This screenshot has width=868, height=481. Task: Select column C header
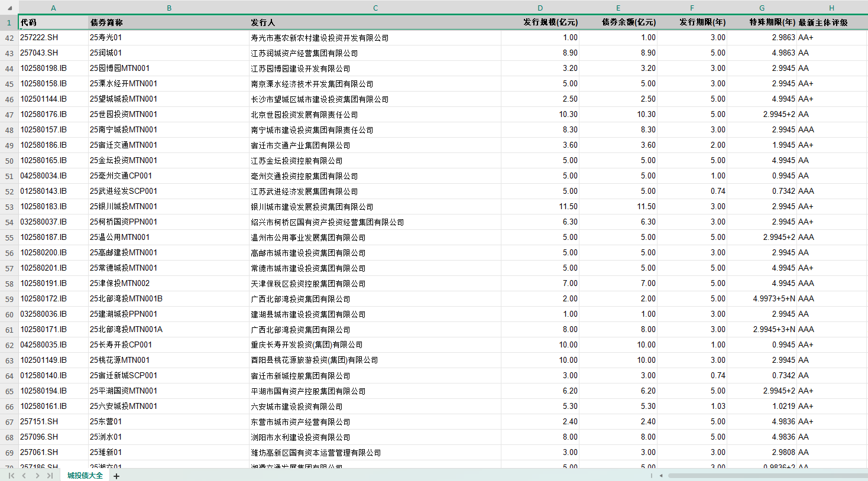click(375, 8)
